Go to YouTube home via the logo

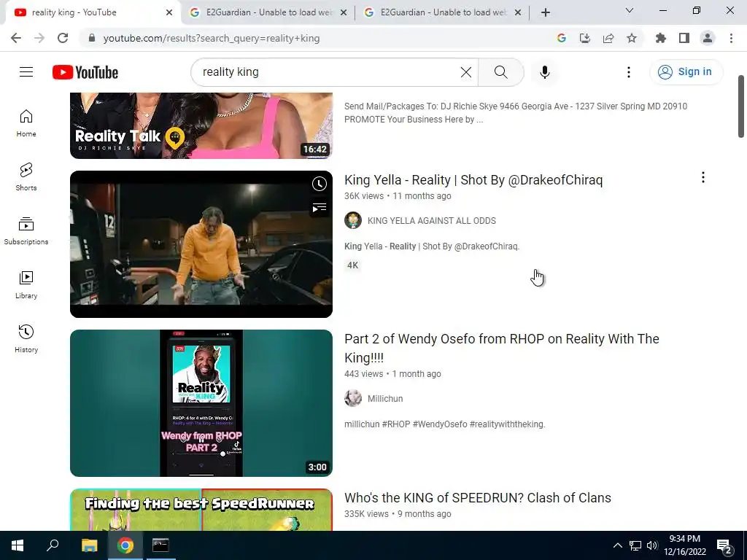85,72
